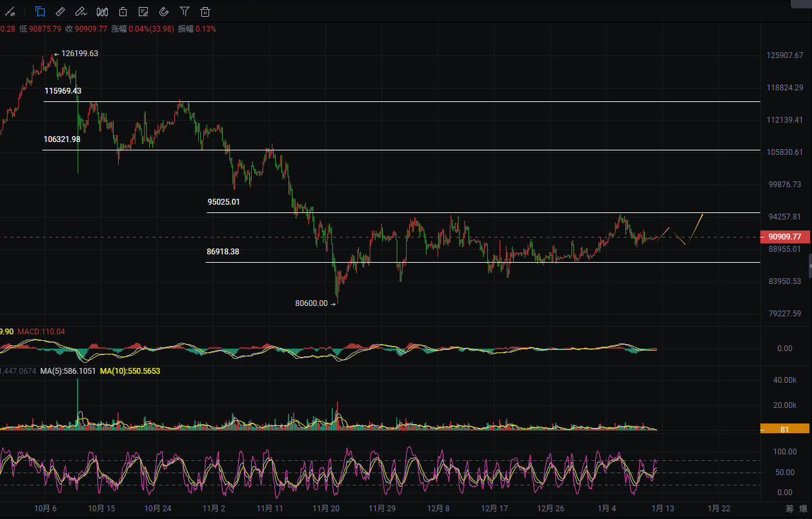Click the red current price tag 90909.77
Image resolution: width=812 pixels, height=519 pixels.
[784, 237]
